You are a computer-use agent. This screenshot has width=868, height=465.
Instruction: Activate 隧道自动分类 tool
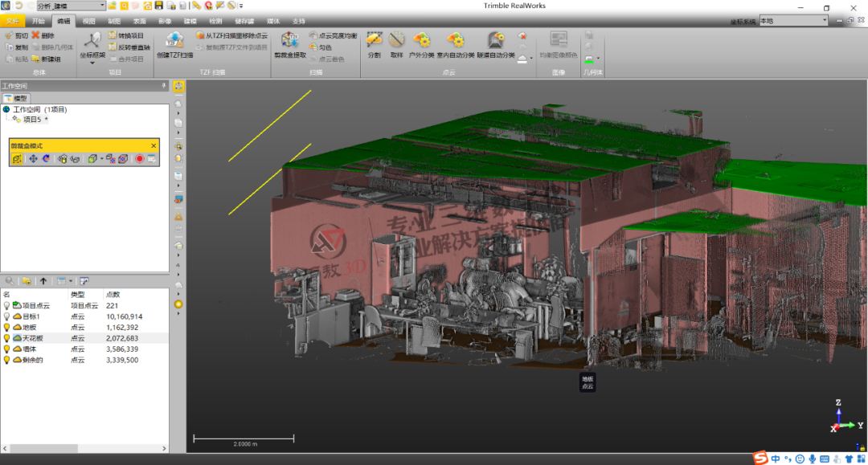(495, 39)
